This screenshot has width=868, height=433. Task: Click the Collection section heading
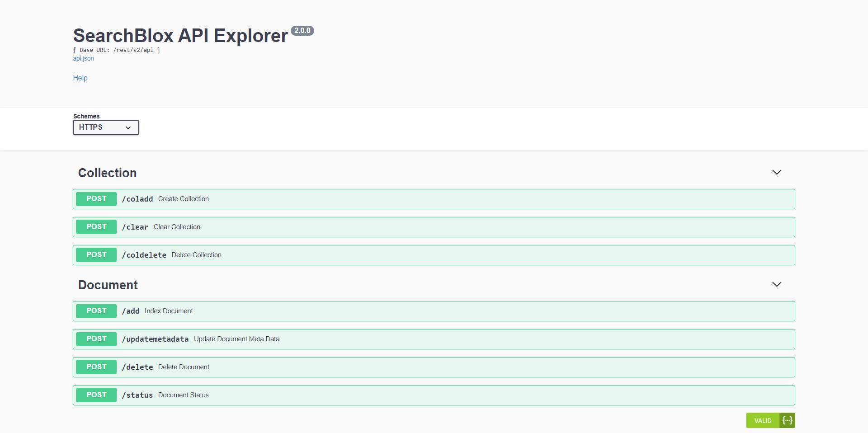[x=108, y=173]
